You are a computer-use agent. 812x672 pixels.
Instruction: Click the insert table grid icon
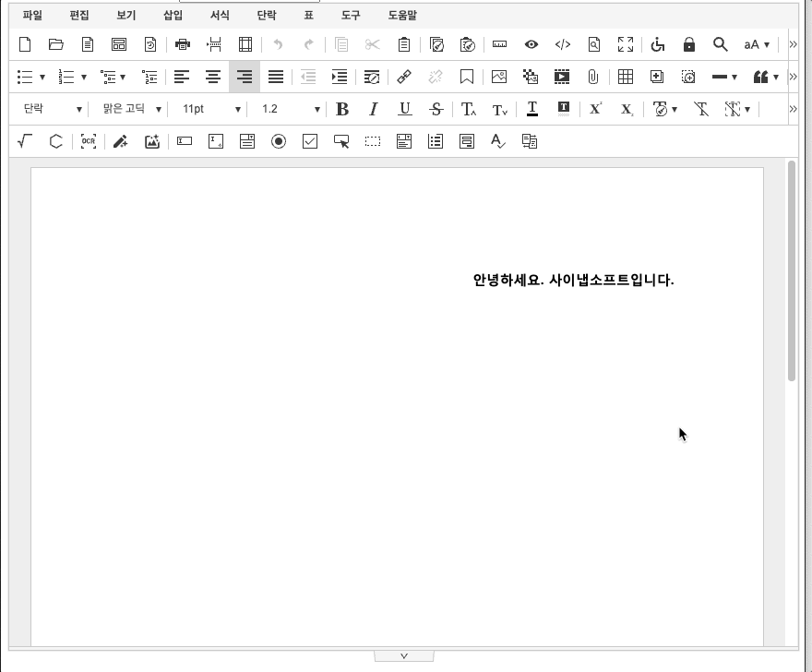pyautogui.click(x=626, y=77)
